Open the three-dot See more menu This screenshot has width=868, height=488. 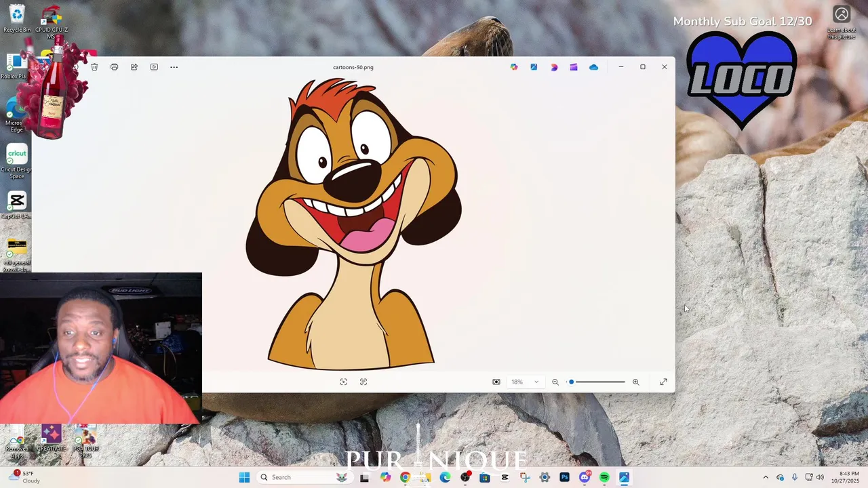pyautogui.click(x=174, y=67)
